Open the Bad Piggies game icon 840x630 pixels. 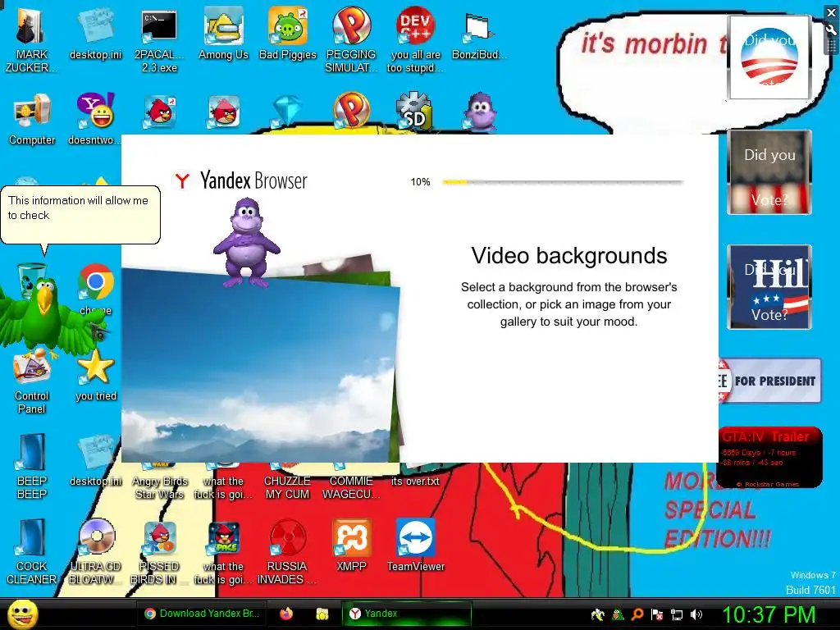(288, 33)
